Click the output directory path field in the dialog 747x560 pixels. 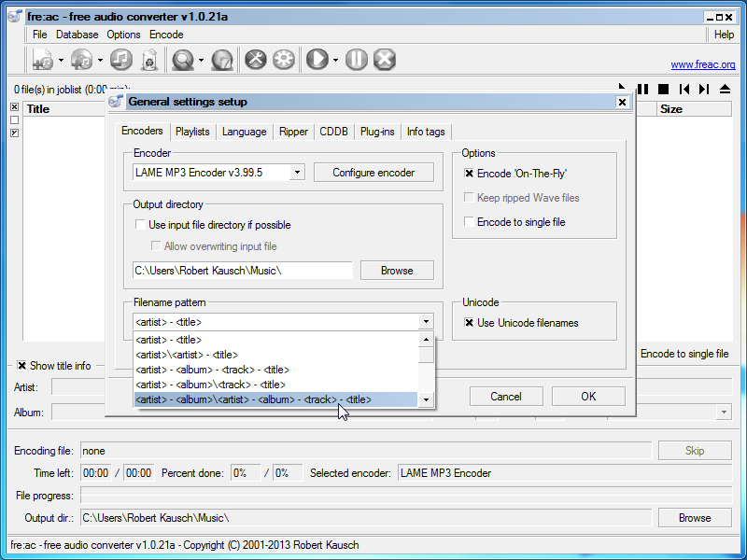242,271
